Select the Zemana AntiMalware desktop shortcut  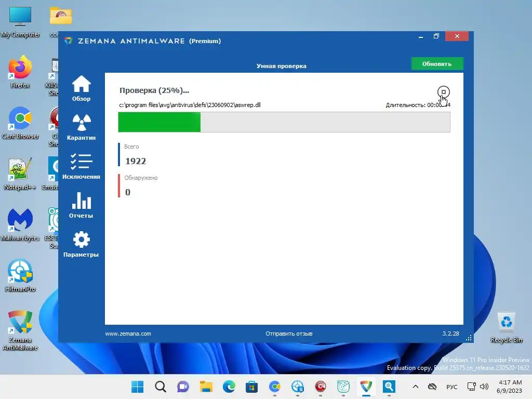pyautogui.click(x=20, y=330)
